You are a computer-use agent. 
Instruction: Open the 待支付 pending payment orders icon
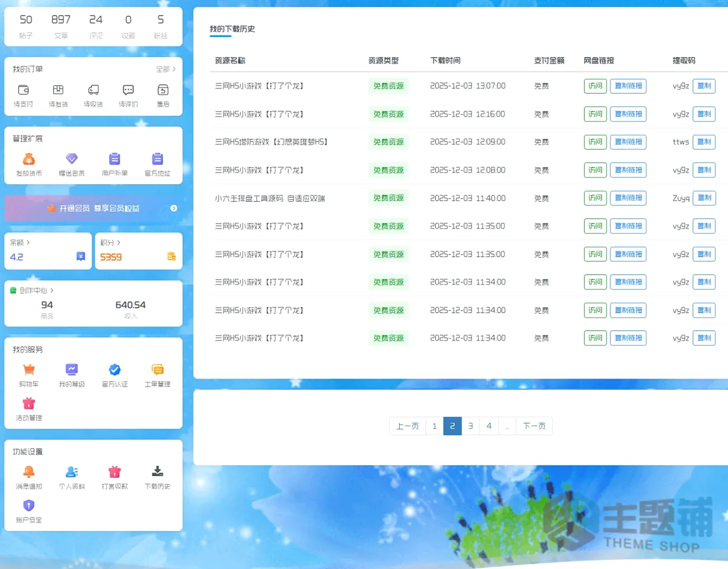pyautogui.click(x=24, y=90)
